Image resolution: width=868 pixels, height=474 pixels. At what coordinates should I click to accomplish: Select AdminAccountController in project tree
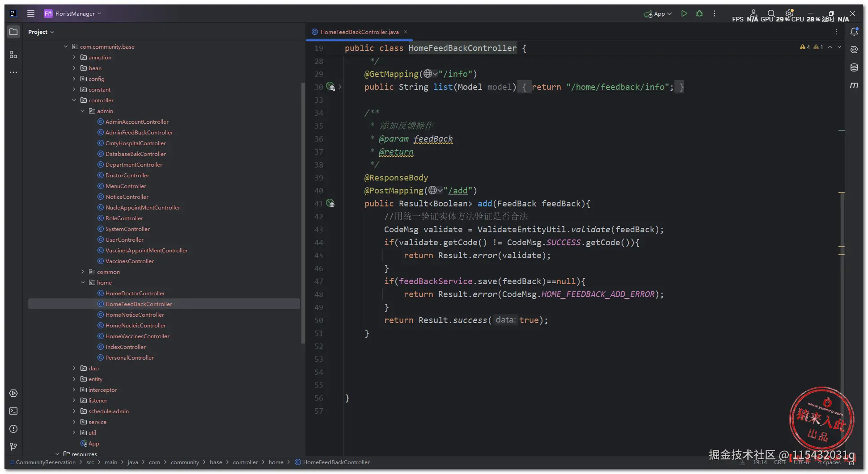[137, 122]
